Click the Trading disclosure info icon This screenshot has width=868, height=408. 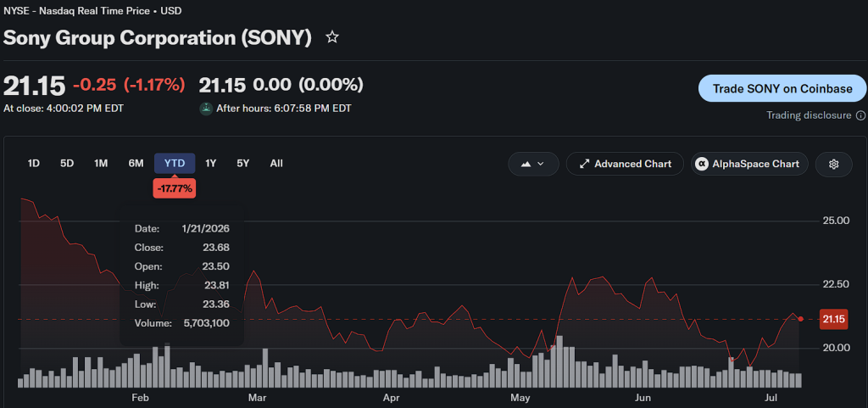click(x=860, y=115)
